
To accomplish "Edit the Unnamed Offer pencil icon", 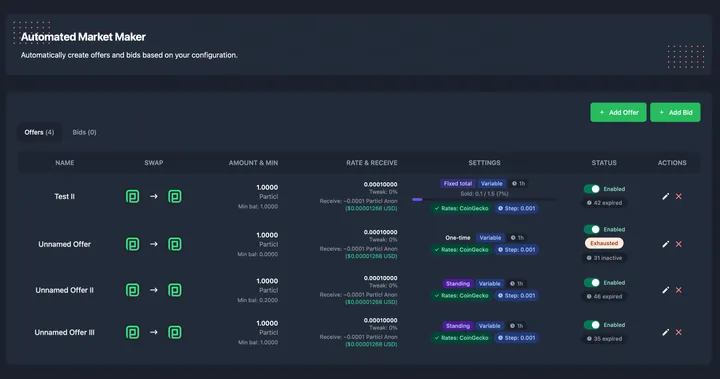I will point(665,244).
